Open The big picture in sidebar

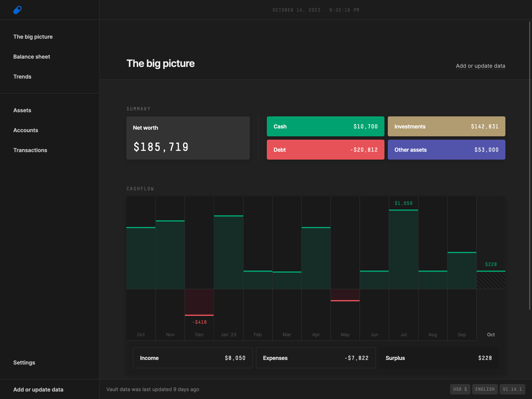pyautogui.click(x=33, y=37)
